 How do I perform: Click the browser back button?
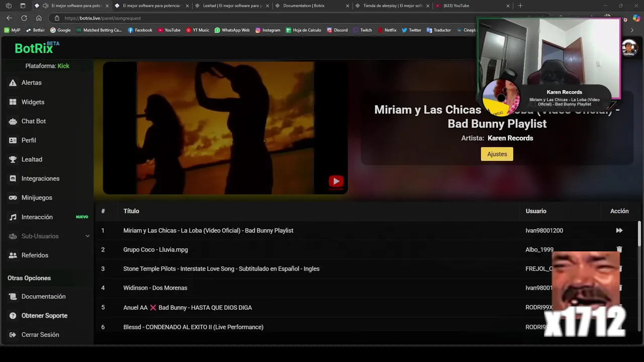(x=9, y=18)
